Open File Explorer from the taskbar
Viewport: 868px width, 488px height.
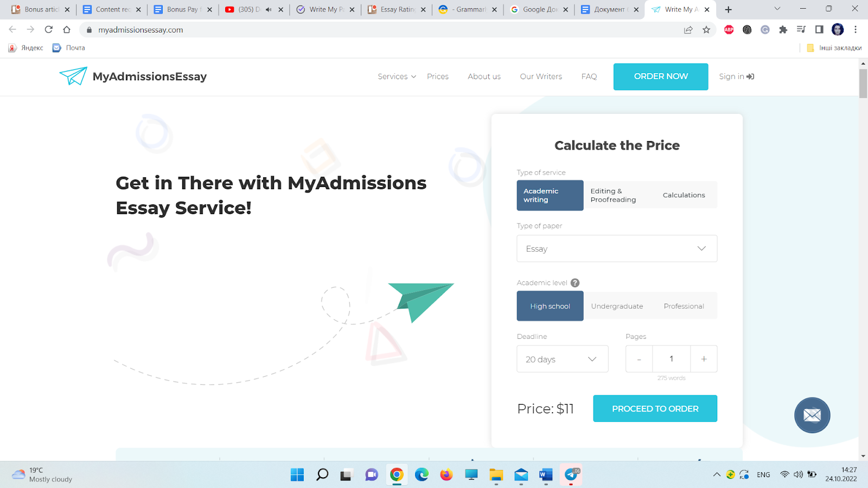click(x=496, y=475)
